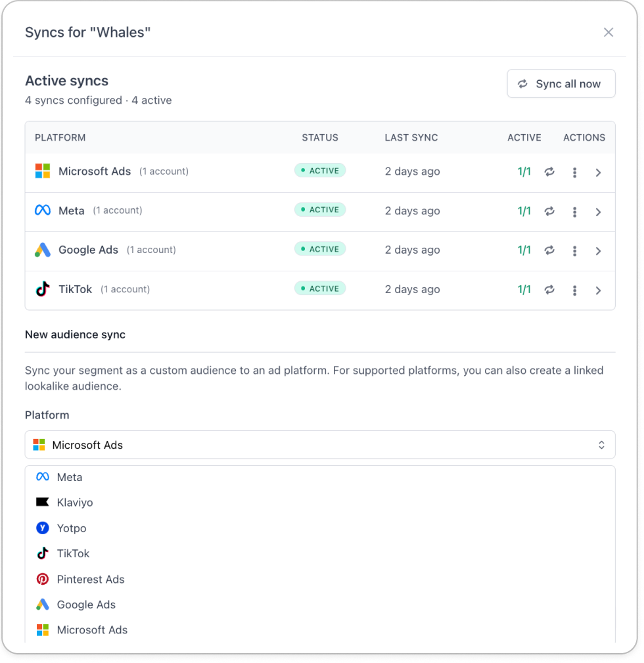Open the three-dot menu for Microsoft Ads
This screenshot has height=663, width=644.
pos(574,172)
